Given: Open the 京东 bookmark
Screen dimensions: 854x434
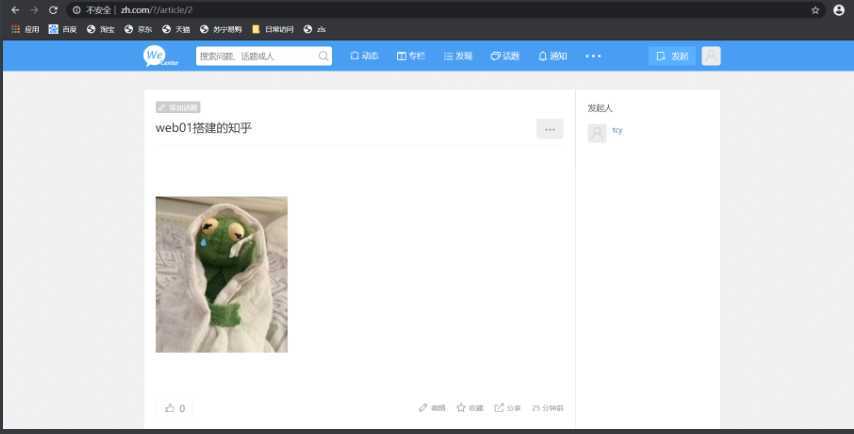Looking at the screenshot, I should point(138,29).
